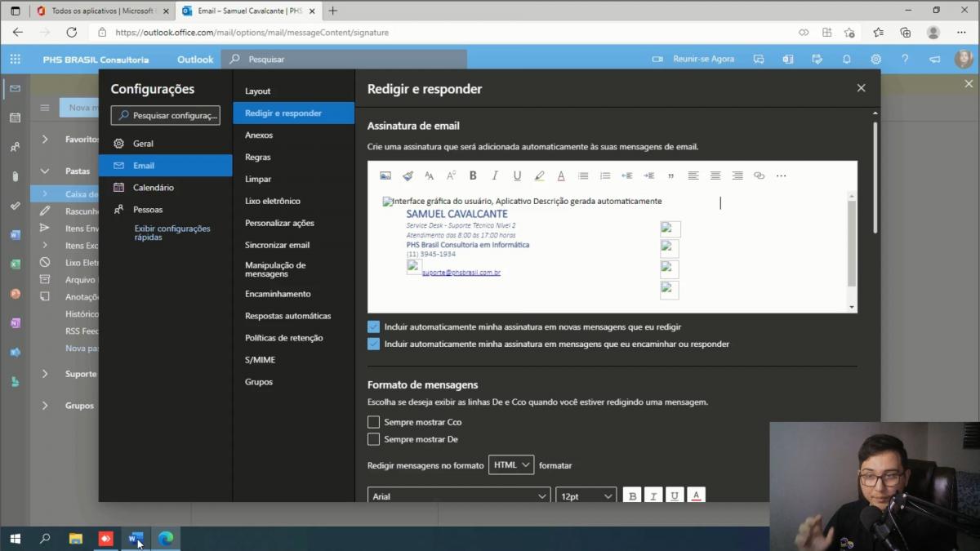The width and height of the screenshot is (980, 551).
Task: Expand the Suporte folder group
Action: click(45, 374)
